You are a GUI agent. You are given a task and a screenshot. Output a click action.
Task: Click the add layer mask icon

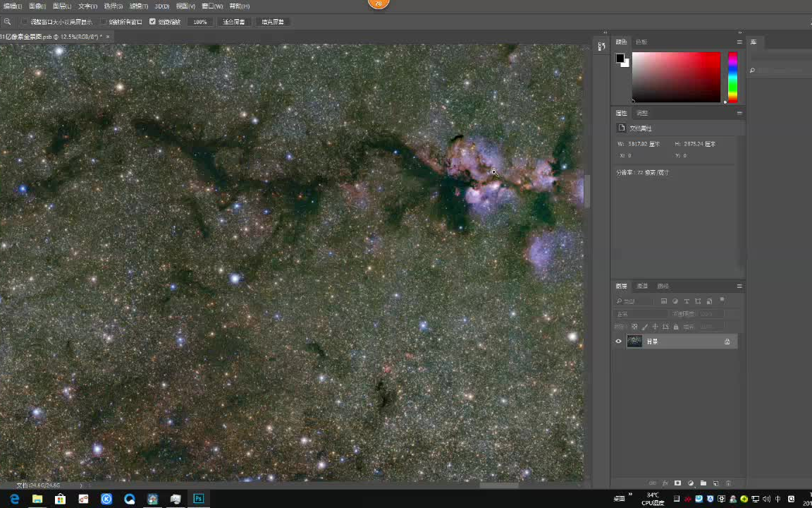click(677, 483)
